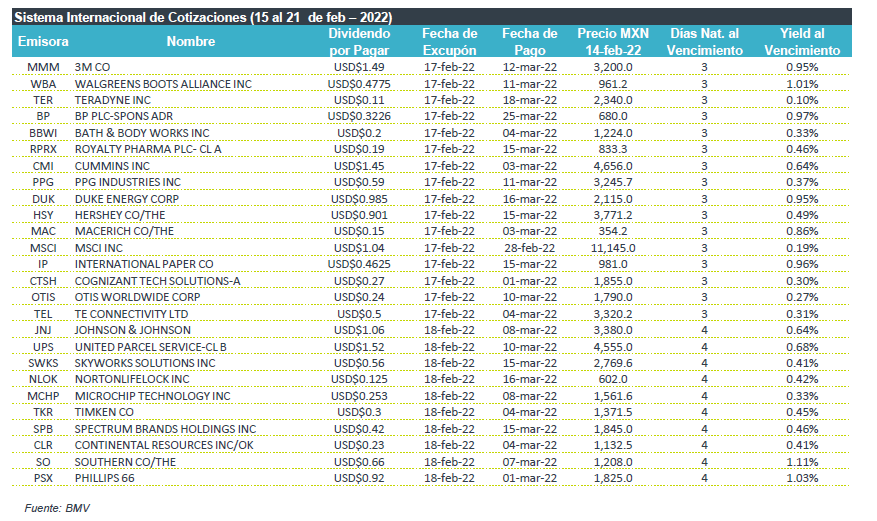Select 'JOHNSON & JOHNSON' name cell
This screenshot has width=877, height=521.
[133, 330]
